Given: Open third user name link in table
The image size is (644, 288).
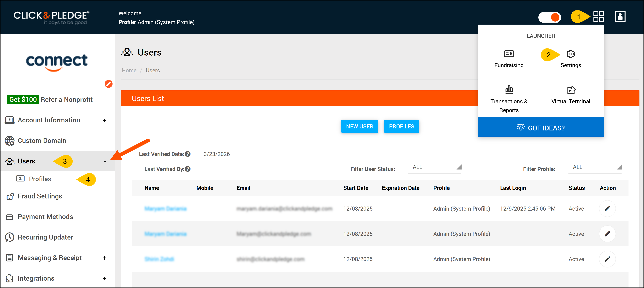Looking at the screenshot, I should [x=159, y=259].
